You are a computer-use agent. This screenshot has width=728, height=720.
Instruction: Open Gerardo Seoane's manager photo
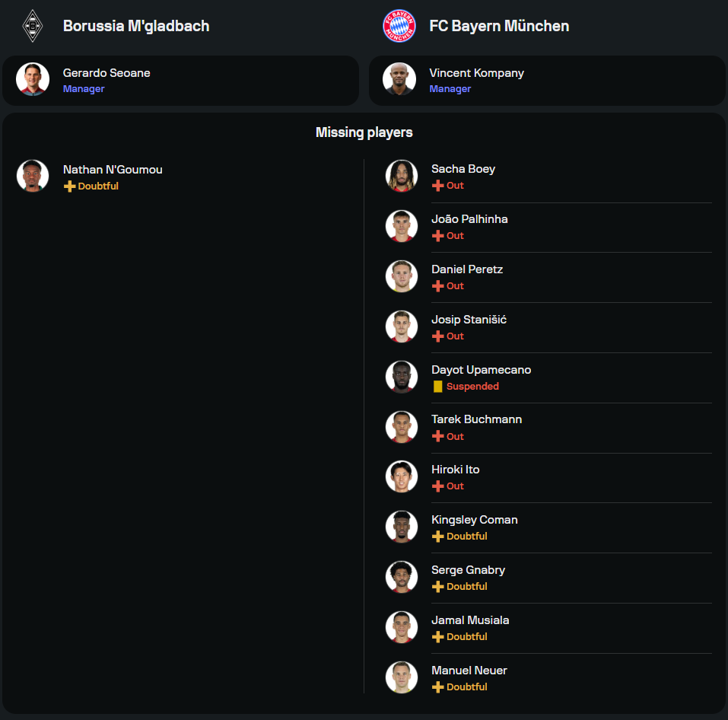click(33, 79)
